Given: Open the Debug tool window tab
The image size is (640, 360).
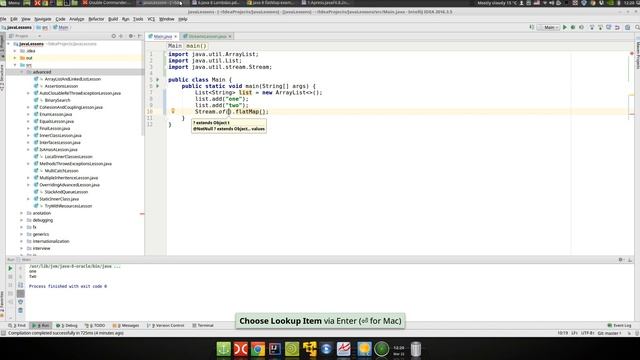Looking at the screenshot, I should pyautogui.click(x=67, y=325).
